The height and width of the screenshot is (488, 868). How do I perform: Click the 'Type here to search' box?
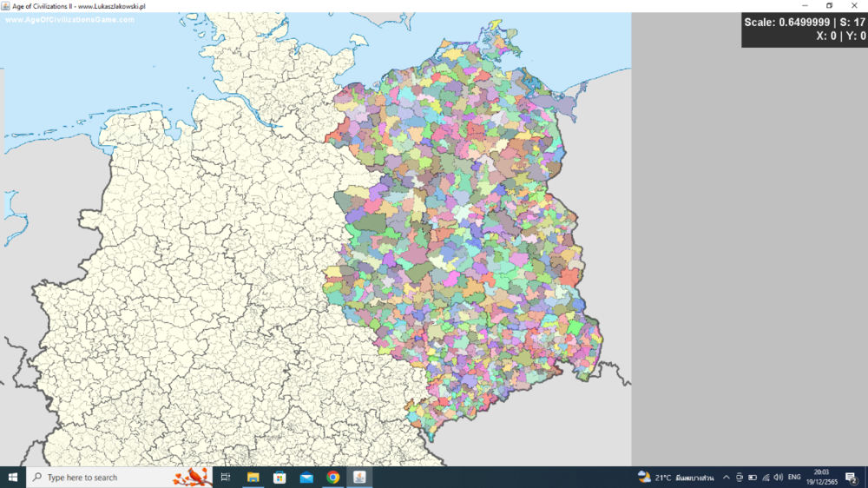click(119, 477)
